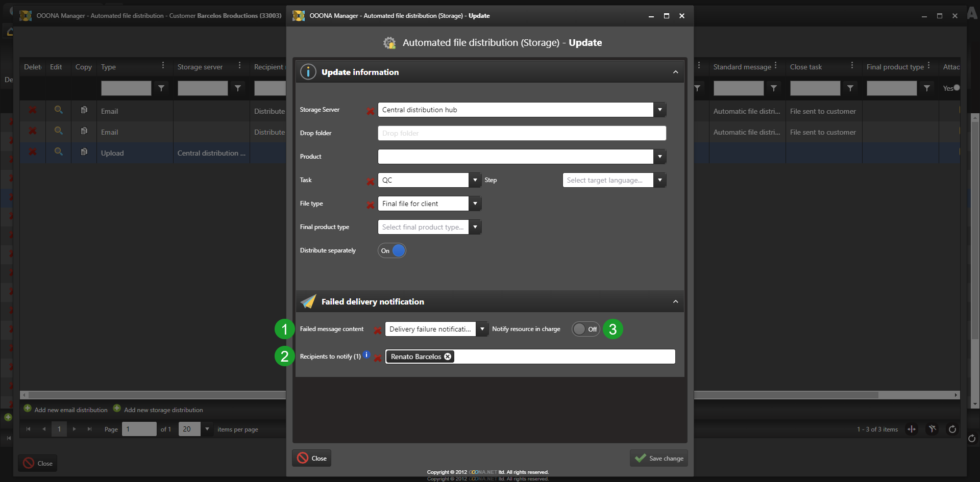Click the delete icon for the Upload row
The width and height of the screenshot is (980, 482).
(33, 152)
